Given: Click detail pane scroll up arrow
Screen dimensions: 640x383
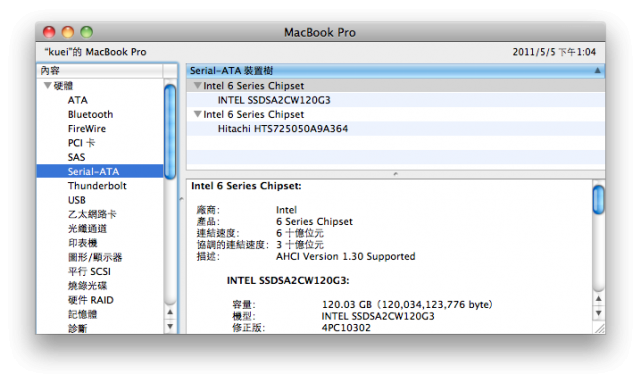Looking at the screenshot, I should [x=598, y=299].
